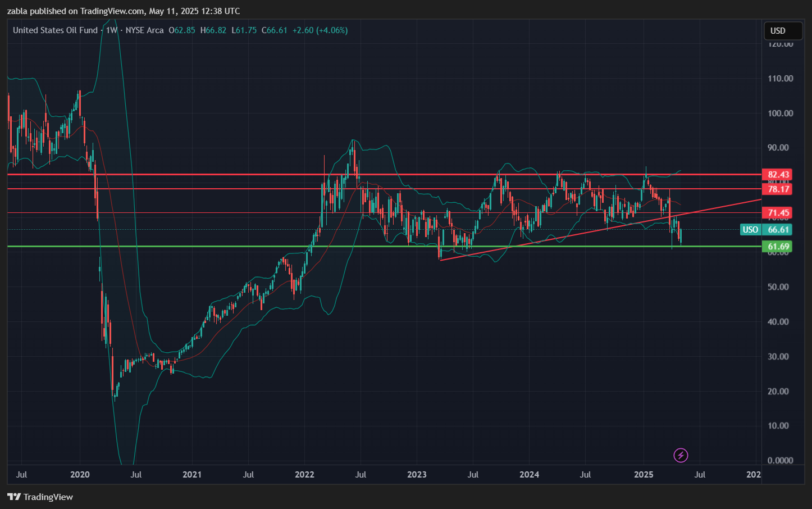Click the 100.00 price axis level
Screen dimensions: 812x509
pos(780,113)
